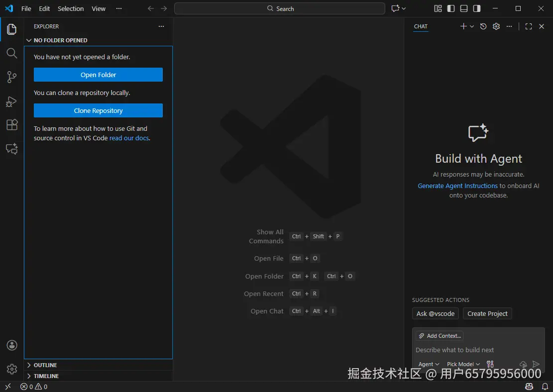Screen dimensions: 553x392
Task: Click the Open Folder button
Action: pos(99,75)
